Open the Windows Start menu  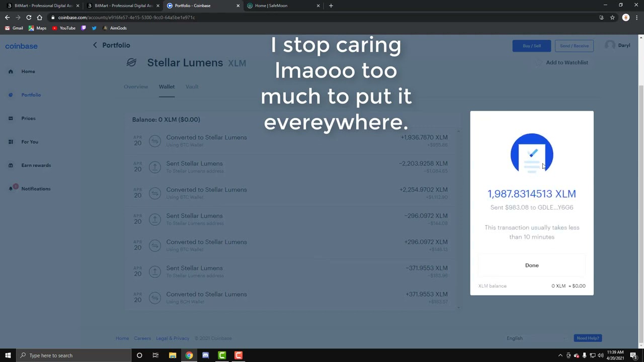(x=8, y=355)
